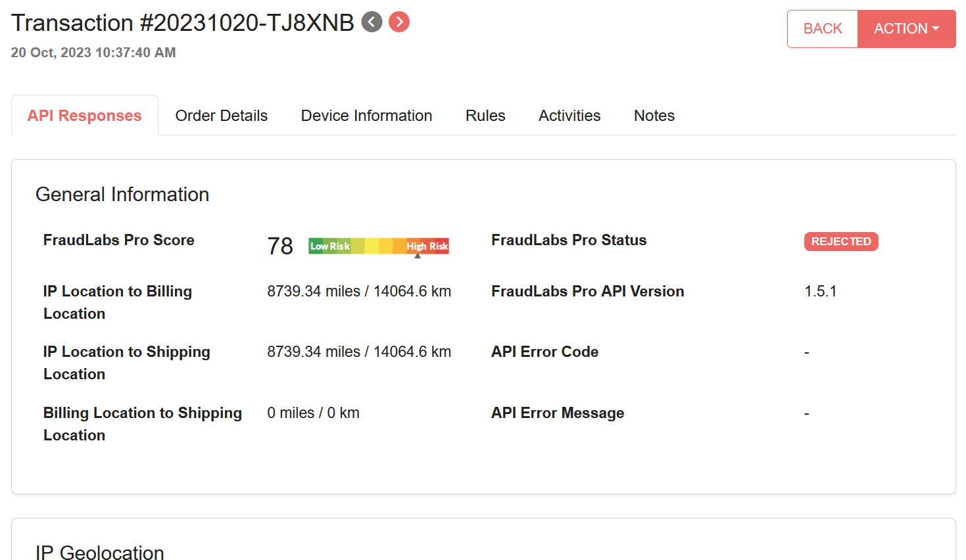The height and width of the screenshot is (560, 966).
Task: Click the General Information heading
Action: (x=122, y=195)
